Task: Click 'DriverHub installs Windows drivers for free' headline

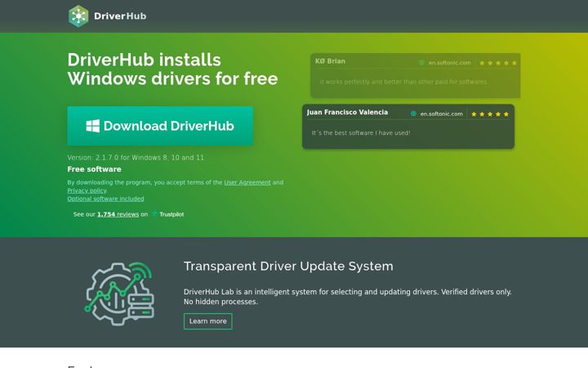Action: (173, 70)
